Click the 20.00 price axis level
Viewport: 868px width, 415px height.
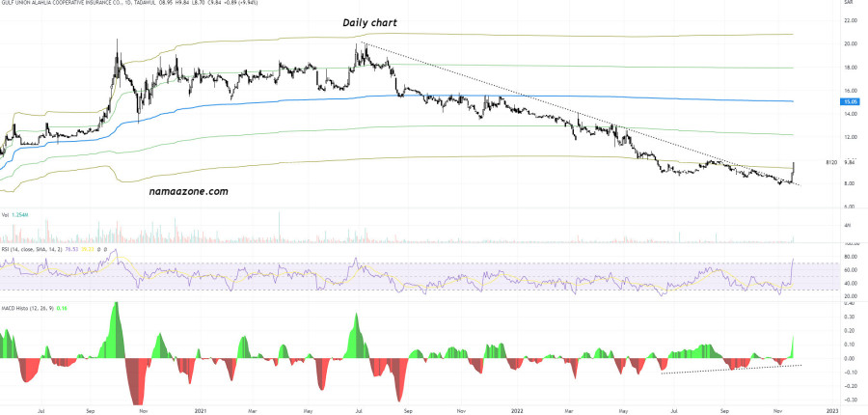pos(849,44)
